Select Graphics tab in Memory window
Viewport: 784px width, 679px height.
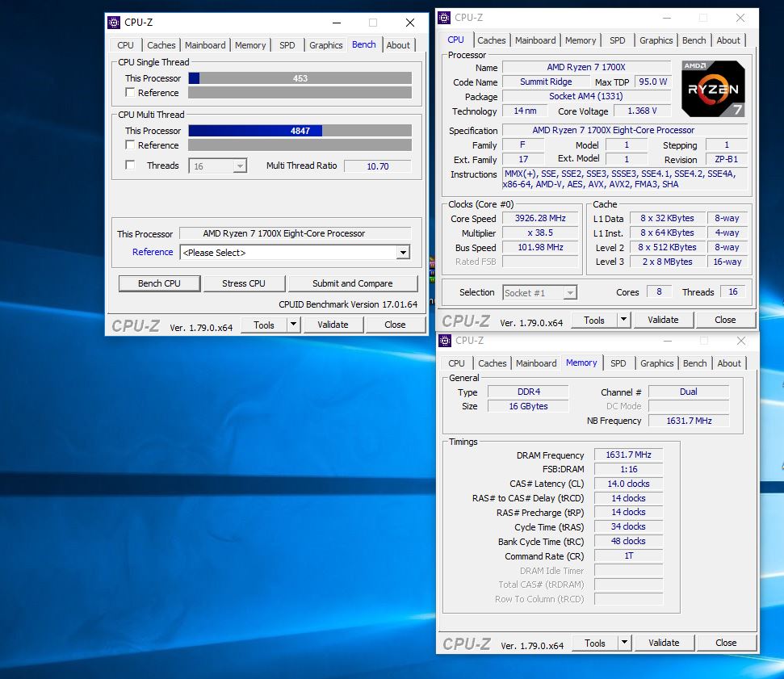click(x=657, y=363)
